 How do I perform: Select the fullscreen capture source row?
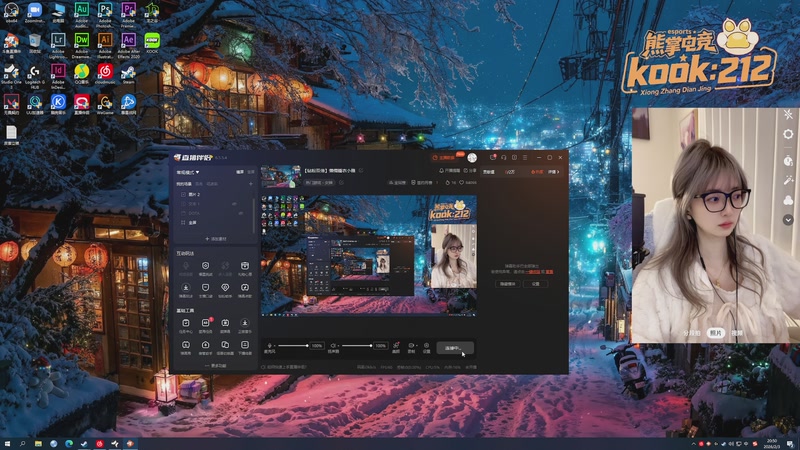(214, 223)
